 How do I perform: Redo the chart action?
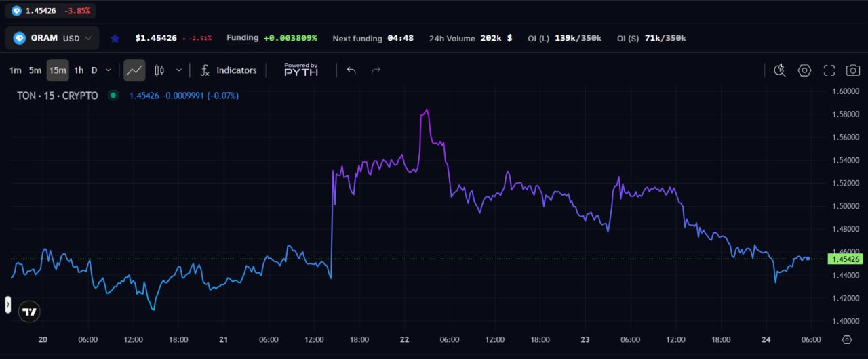[x=376, y=70]
